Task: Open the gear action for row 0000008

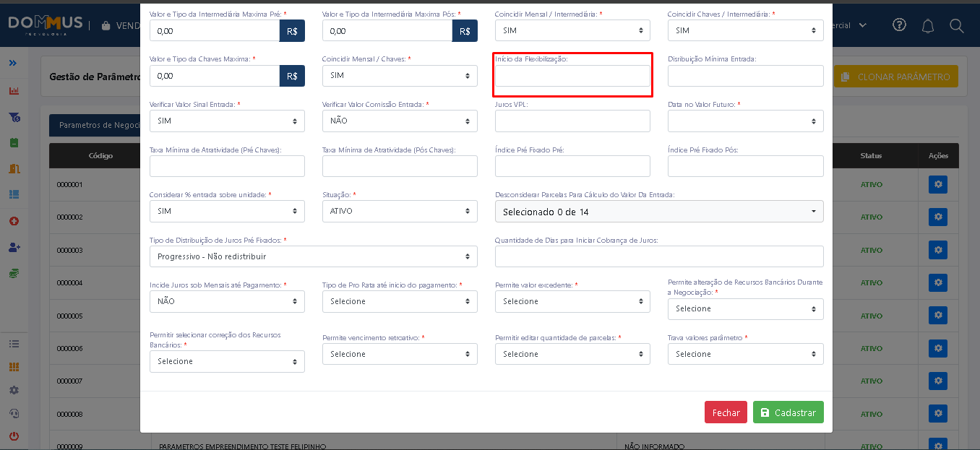Action: [x=938, y=414]
